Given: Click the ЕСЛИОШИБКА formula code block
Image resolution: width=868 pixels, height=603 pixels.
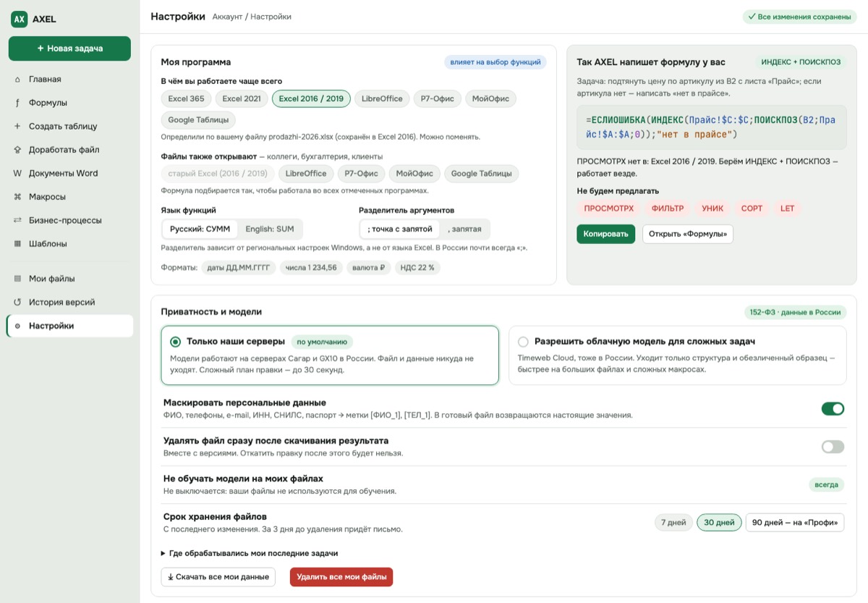Looking at the screenshot, I should tap(711, 127).
